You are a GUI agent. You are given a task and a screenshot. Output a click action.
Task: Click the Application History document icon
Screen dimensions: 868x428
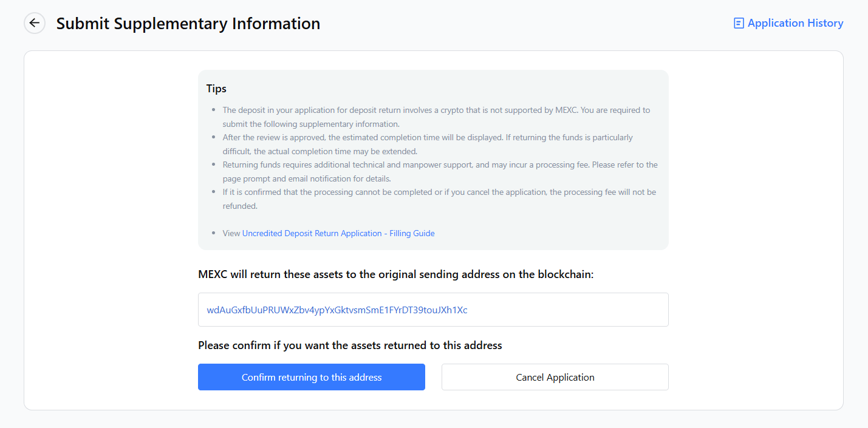[x=739, y=24]
